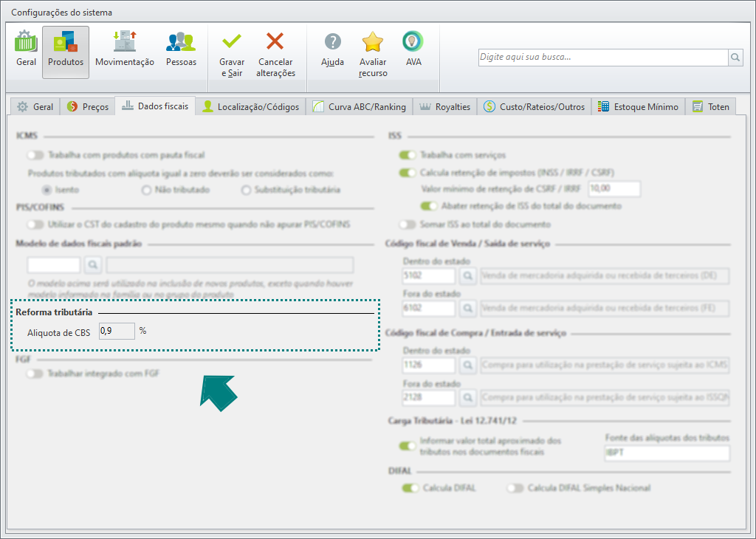Click Gravar e Sair to save and exit
Viewport: 756px width, 539px height.
[x=231, y=54]
